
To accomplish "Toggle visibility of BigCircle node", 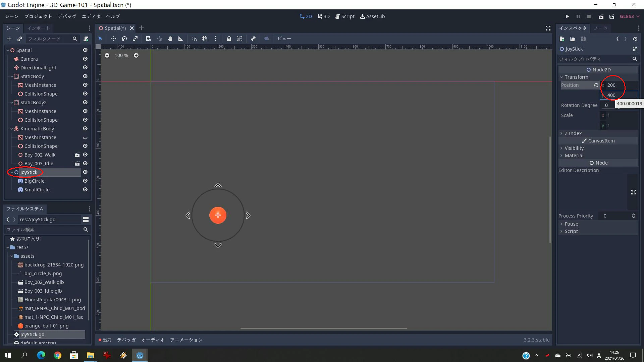I will click(x=85, y=181).
